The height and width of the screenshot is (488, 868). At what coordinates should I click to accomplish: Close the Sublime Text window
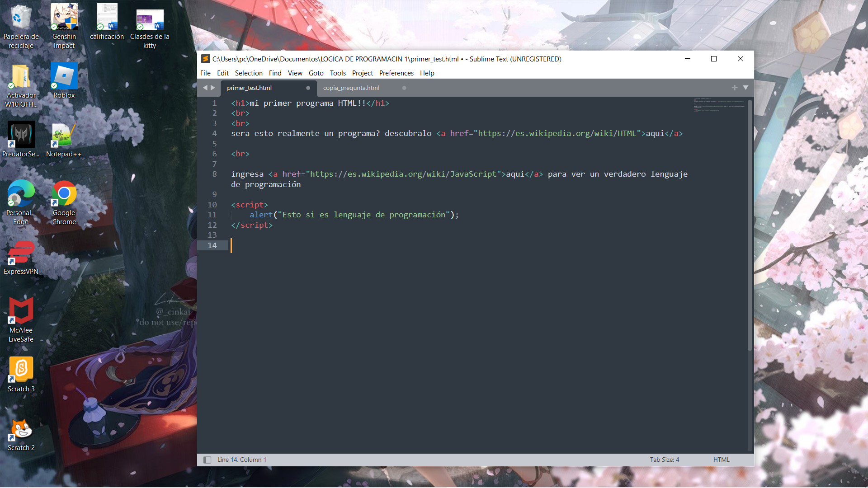tap(741, 59)
